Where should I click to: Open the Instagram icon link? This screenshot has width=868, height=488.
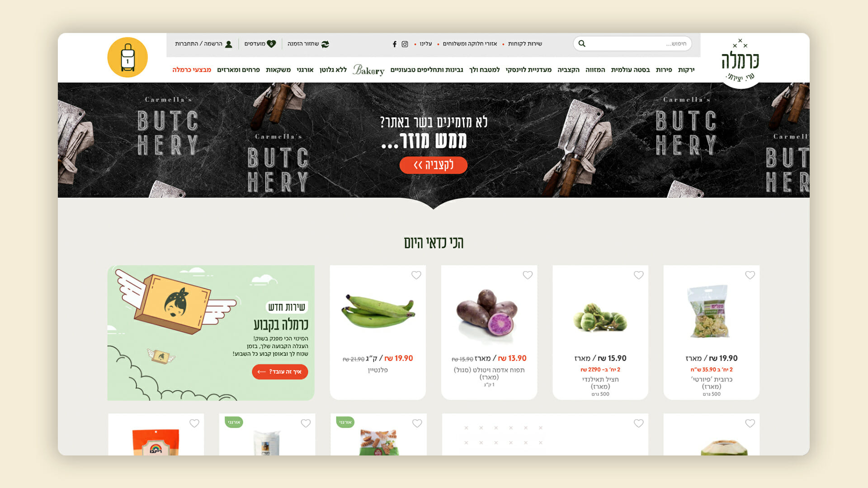[405, 44]
